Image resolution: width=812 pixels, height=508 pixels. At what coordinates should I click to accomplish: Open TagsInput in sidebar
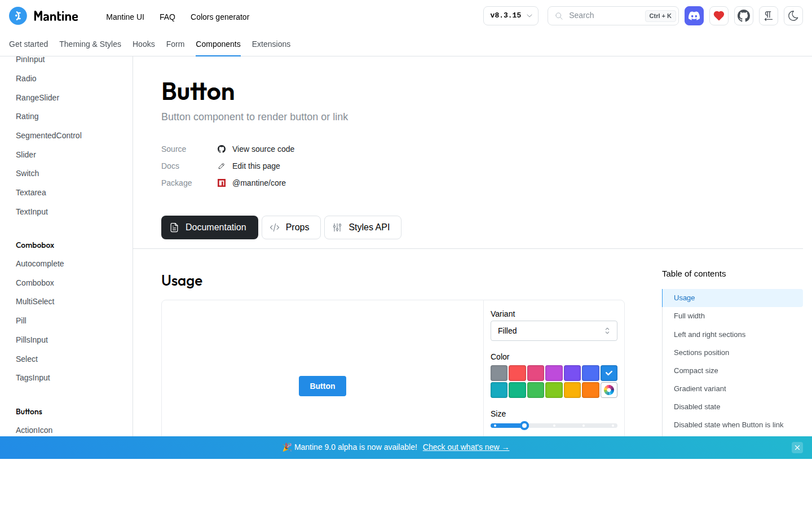click(x=33, y=378)
